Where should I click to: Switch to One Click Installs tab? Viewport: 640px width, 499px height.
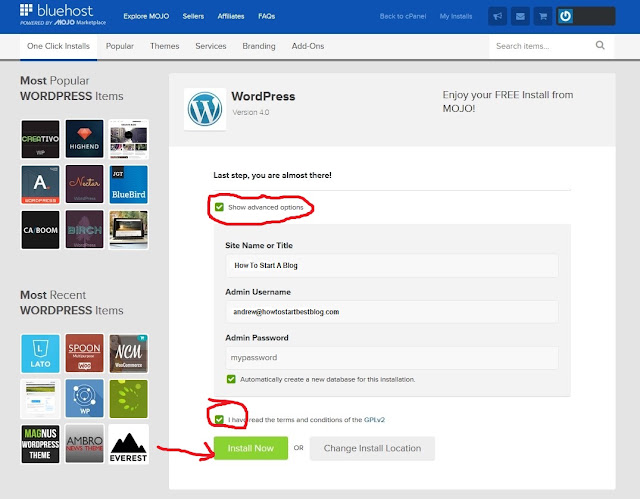click(58, 46)
